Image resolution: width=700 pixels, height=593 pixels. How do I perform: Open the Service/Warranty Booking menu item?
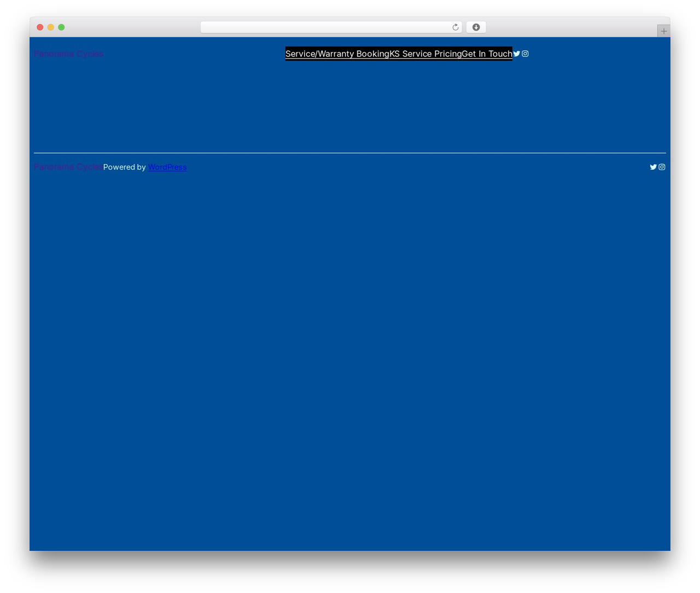[x=337, y=54]
